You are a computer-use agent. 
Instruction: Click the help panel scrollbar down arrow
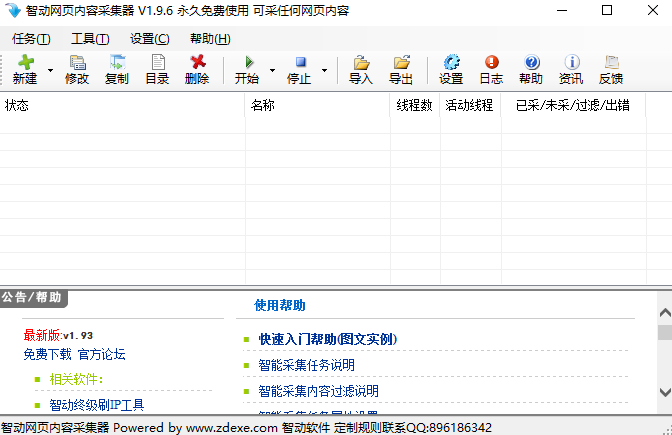point(665,392)
